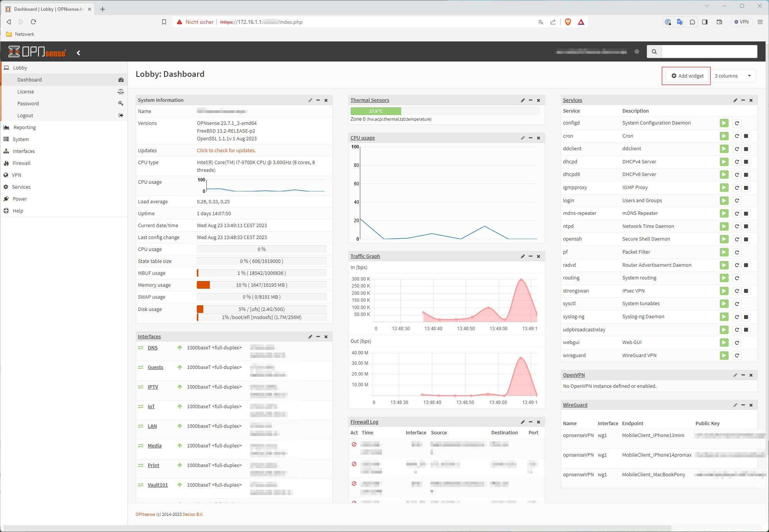Close the Thermal Sensors widget

[538, 100]
